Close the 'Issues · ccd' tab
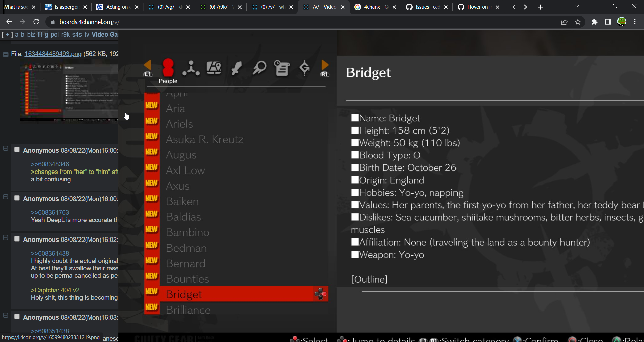644x342 pixels. tap(446, 7)
